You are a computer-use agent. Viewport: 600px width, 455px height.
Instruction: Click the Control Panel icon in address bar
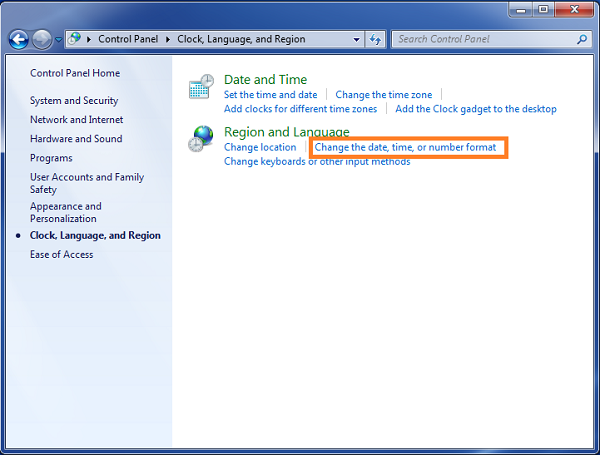(x=76, y=40)
